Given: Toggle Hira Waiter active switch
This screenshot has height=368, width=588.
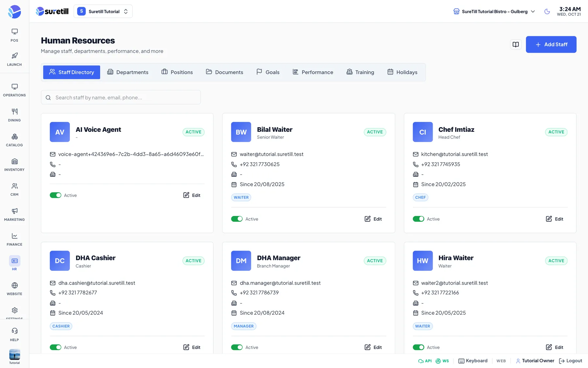Looking at the screenshot, I should [418, 347].
